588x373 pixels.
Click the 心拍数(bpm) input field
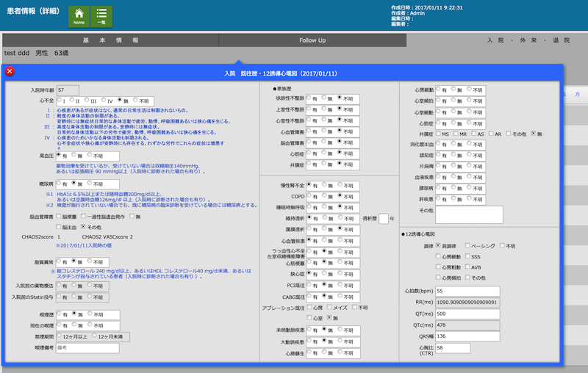coord(467,291)
